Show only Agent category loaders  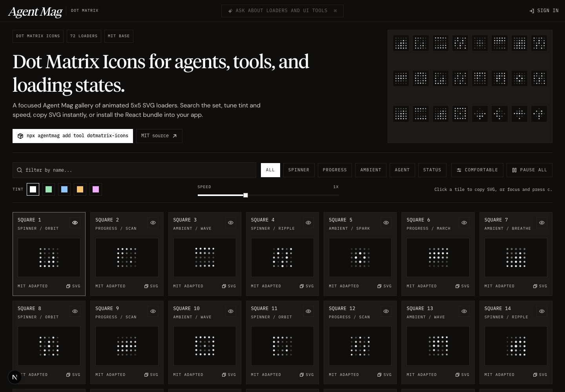402,170
